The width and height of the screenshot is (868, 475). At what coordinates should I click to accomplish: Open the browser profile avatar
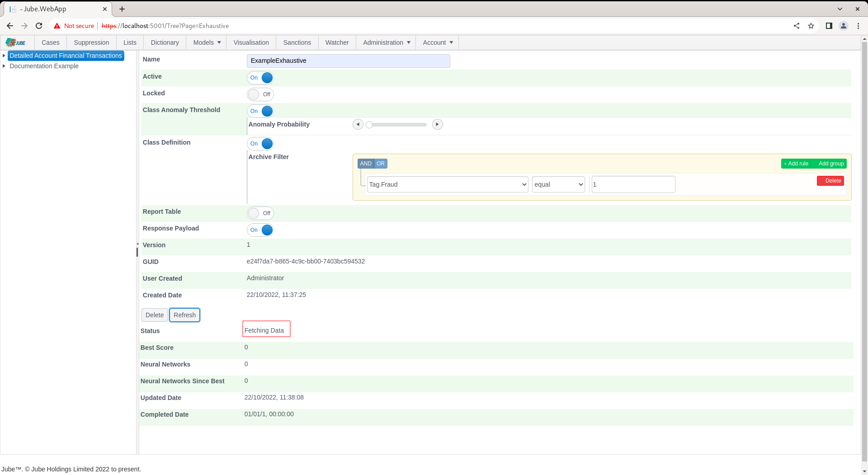coord(844,26)
